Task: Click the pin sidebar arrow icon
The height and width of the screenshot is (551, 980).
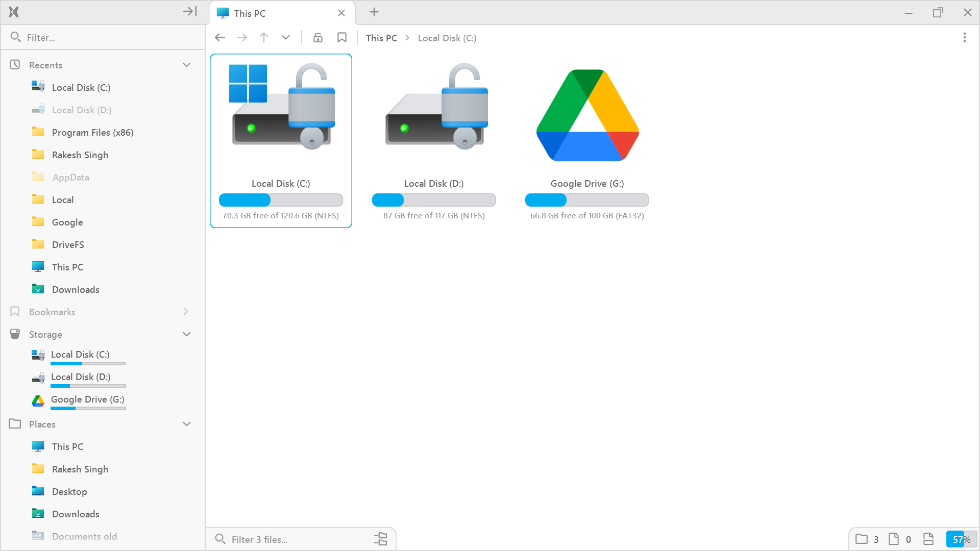Action: tap(189, 11)
